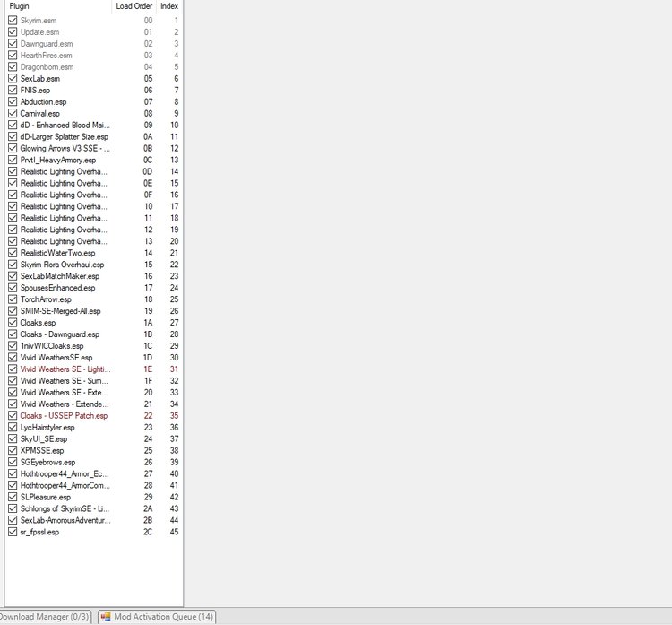
Task: Sort by the Index column header
Action: click(x=168, y=6)
